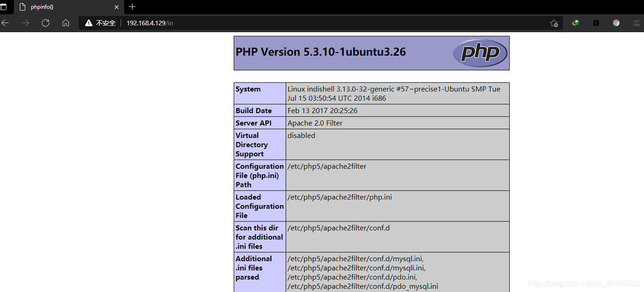Click the disabled value cell

[301, 136]
